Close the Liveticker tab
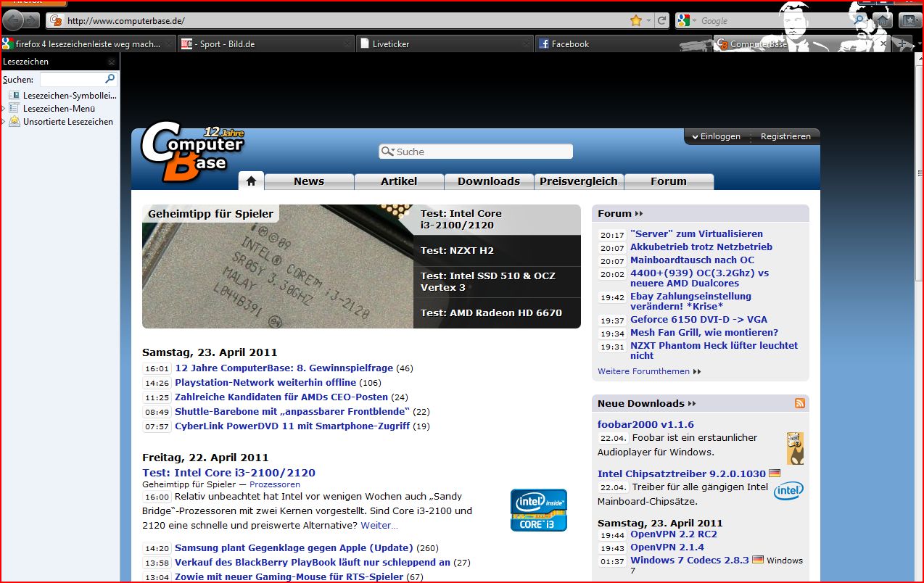This screenshot has width=924, height=583. click(x=526, y=44)
